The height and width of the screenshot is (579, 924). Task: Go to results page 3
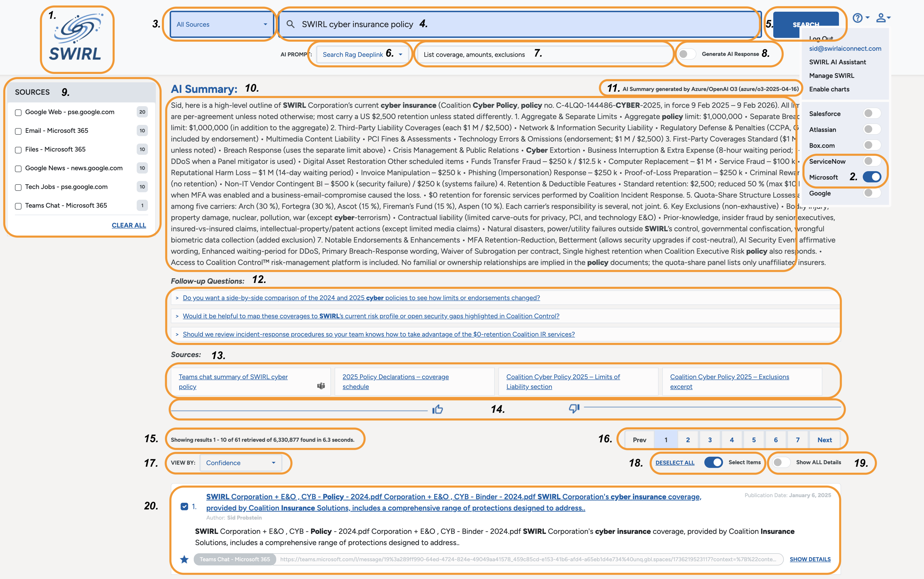click(x=710, y=440)
